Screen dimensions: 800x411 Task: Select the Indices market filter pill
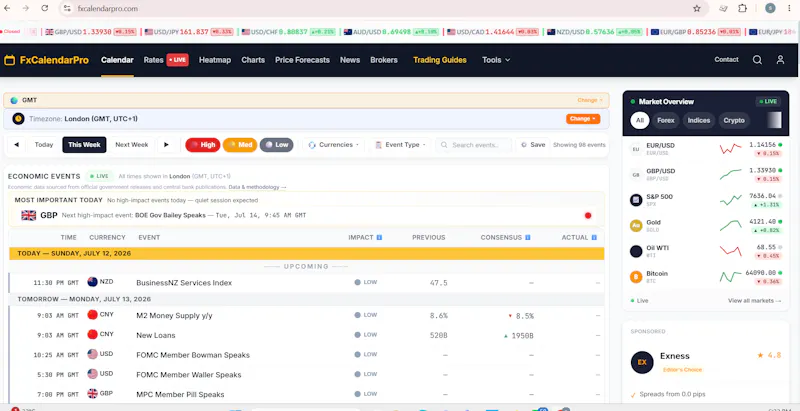tap(698, 120)
